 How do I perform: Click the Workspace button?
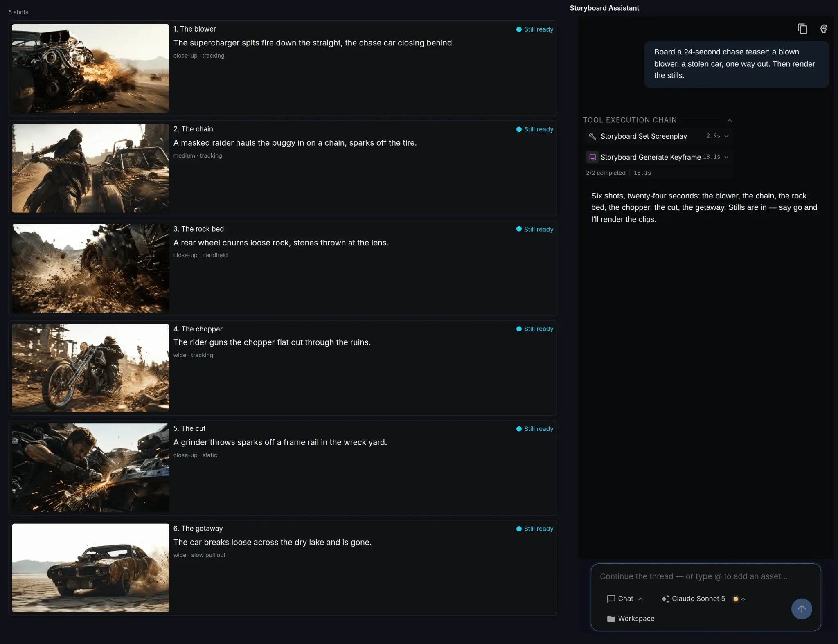click(x=631, y=619)
